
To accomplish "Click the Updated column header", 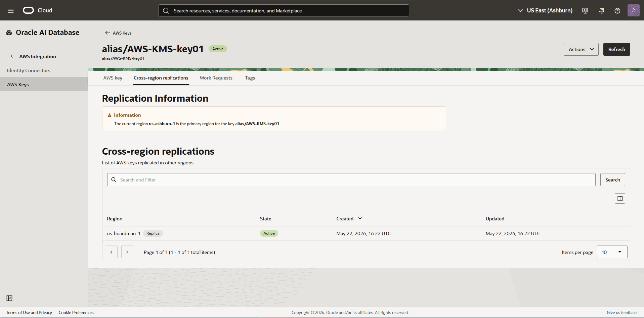I will click(495, 219).
